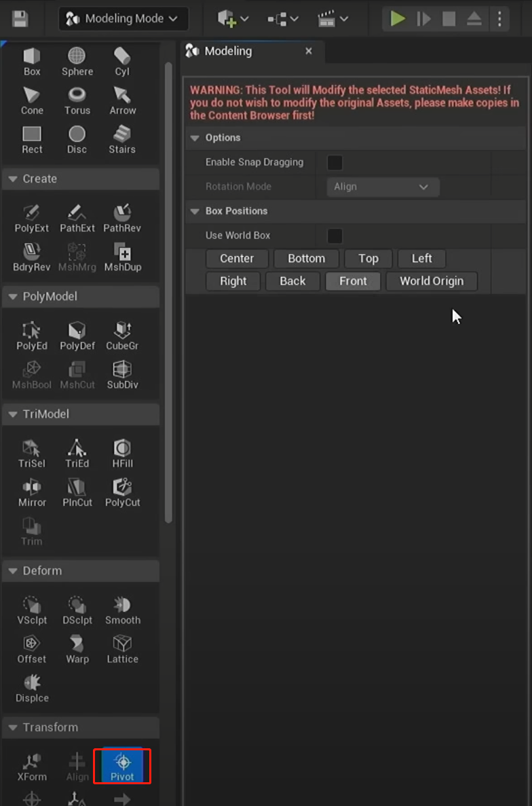Screen dimensions: 532x806
Task: Open the Modeling Mode dropdown
Action: pyautogui.click(x=123, y=18)
